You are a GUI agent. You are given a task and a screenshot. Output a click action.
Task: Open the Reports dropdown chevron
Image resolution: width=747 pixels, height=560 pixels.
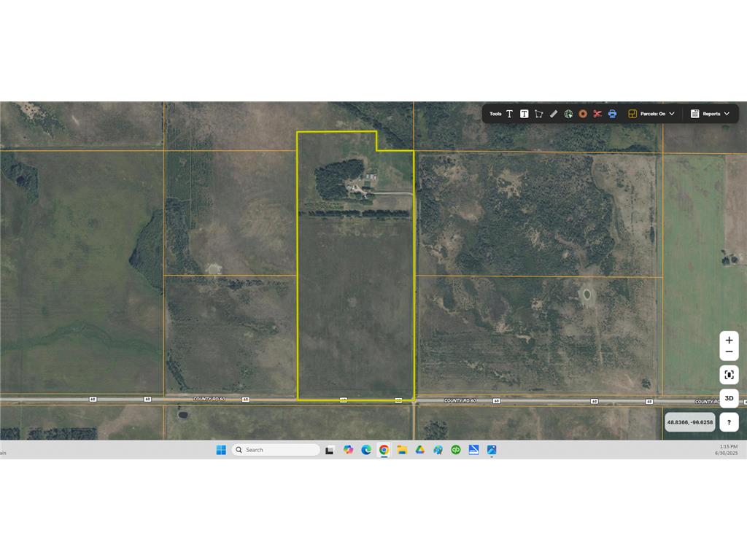tap(726, 114)
